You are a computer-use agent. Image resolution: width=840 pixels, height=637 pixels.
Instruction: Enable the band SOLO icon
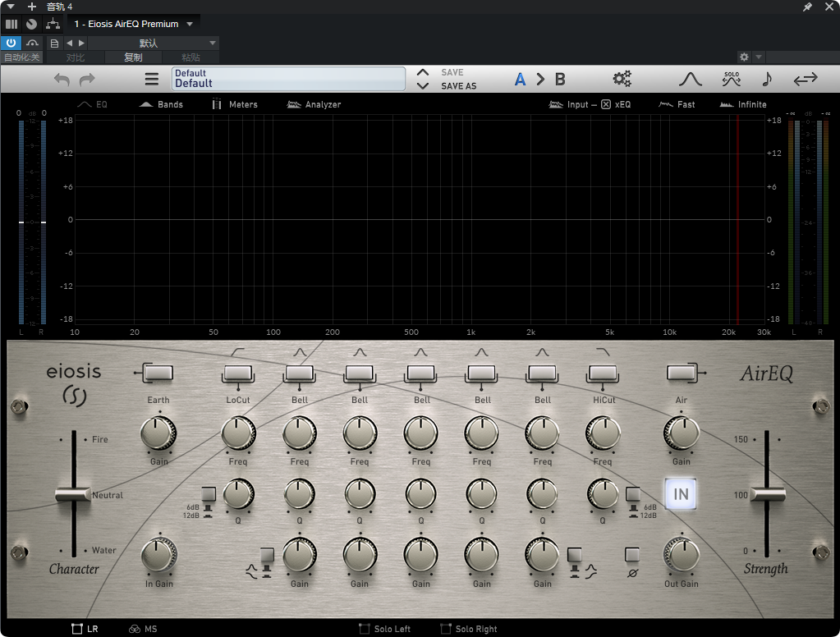point(732,79)
